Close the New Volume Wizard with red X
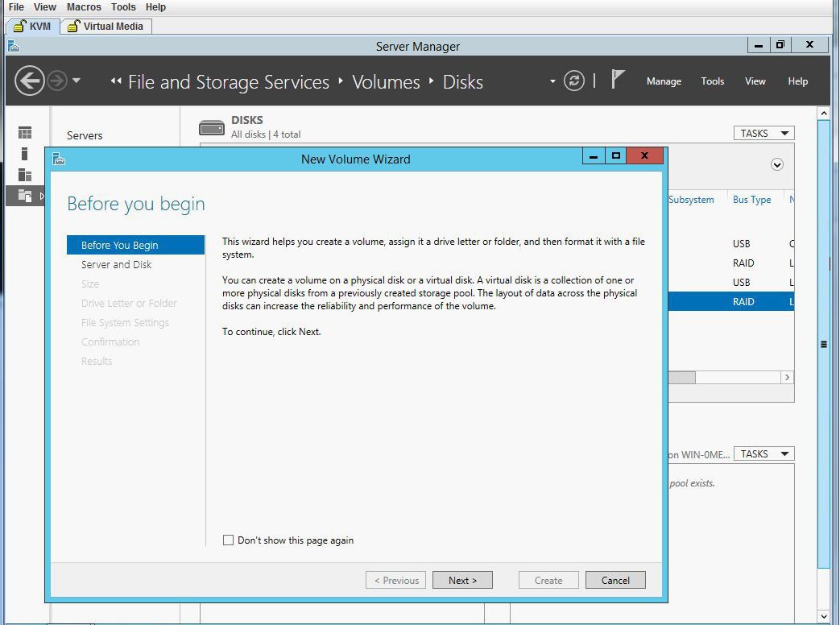The image size is (840, 625). [x=644, y=156]
